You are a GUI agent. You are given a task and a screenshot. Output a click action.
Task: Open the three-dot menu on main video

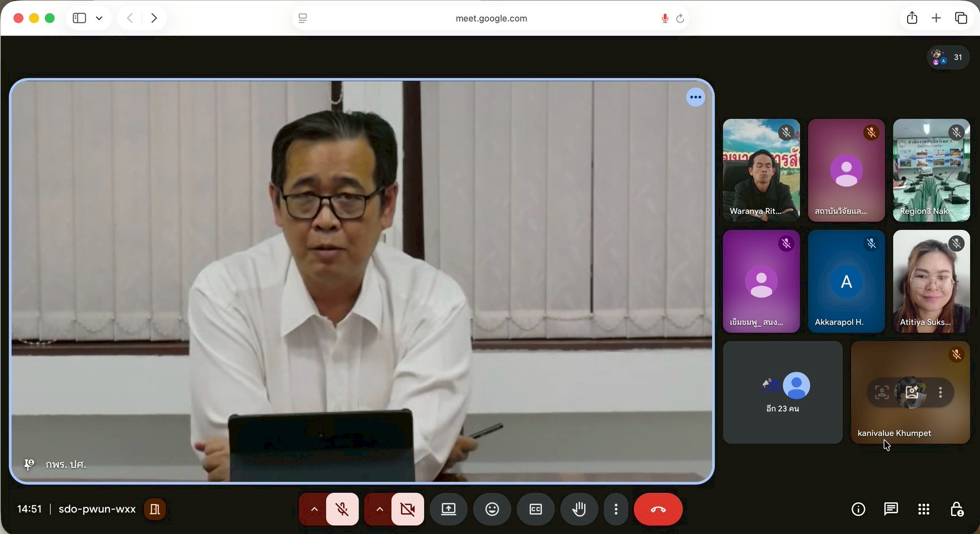695,97
